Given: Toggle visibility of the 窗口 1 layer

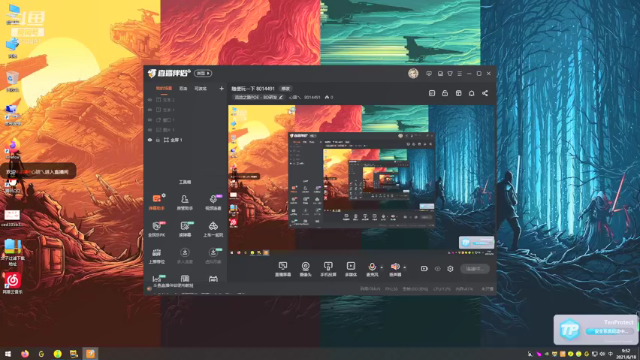Looking at the screenshot, I should (150, 120).
